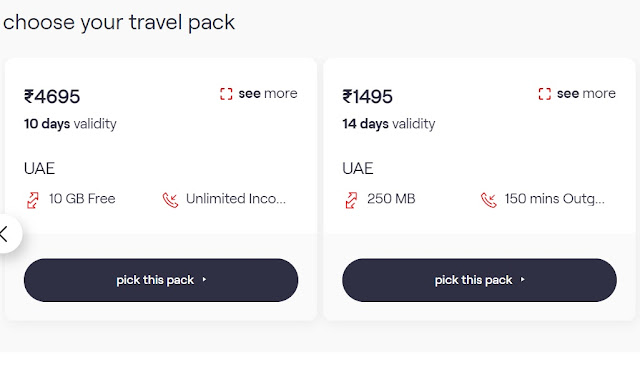This screenshot has width=640, height=375.
Task: Click arrow icon in first pick this pack
Action: (x=204, y=280)
